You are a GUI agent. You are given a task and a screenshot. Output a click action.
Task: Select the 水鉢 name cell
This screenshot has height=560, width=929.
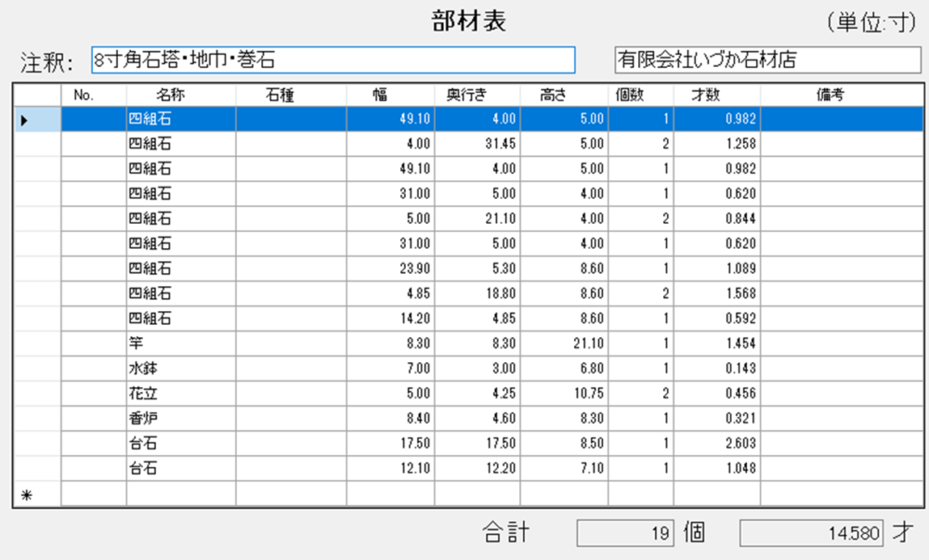tap(180, 368)
